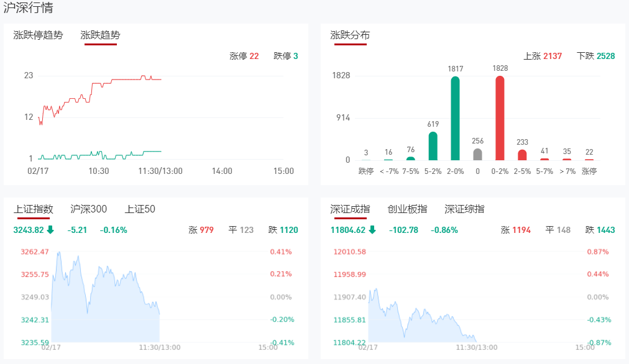Click the down arrow next to 11804.62
The width and height of the screenshot is (629, 364).
point(372,230)
